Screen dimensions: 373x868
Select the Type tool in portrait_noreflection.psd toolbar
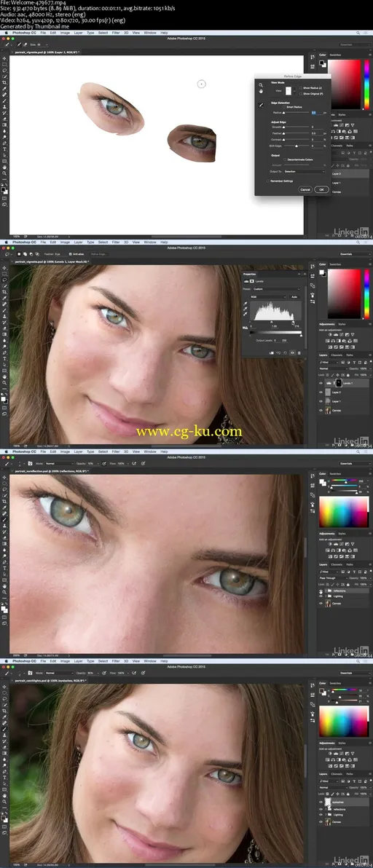coord(4,567)
